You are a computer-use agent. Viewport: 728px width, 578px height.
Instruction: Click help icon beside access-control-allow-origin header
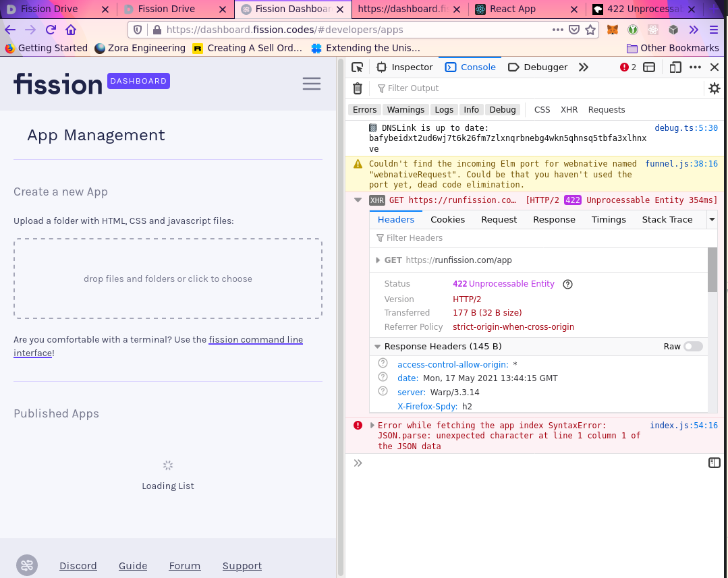click(x=383, y=363)
